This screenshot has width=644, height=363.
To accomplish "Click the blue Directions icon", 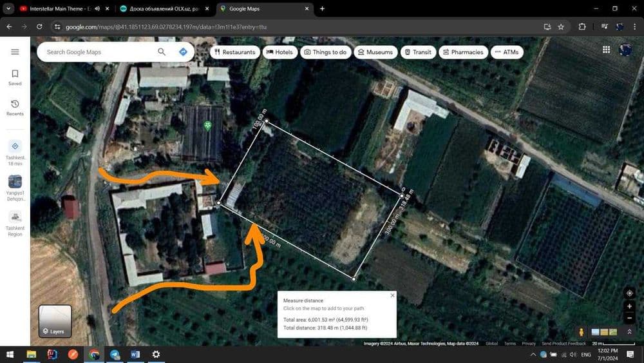I will 183,52.
